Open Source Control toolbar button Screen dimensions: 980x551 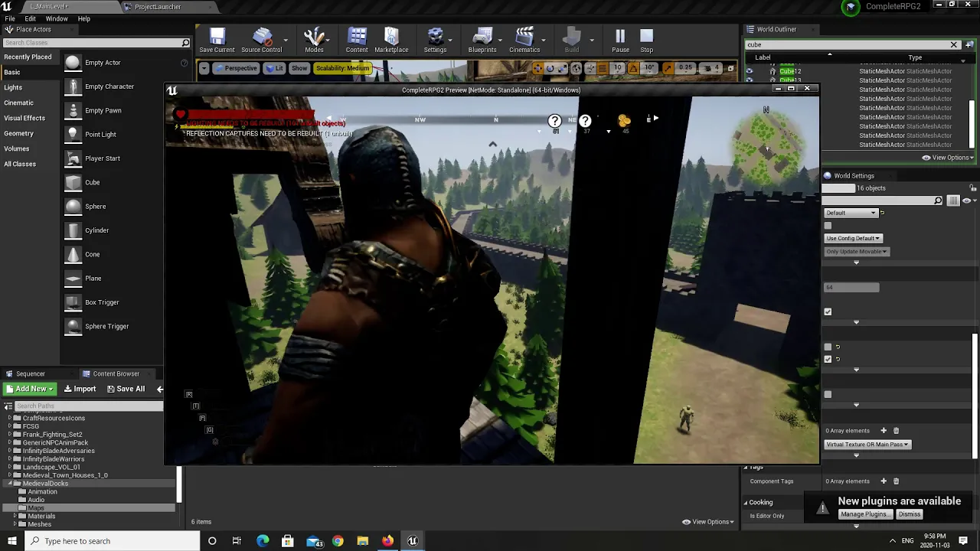click(262, 40)
